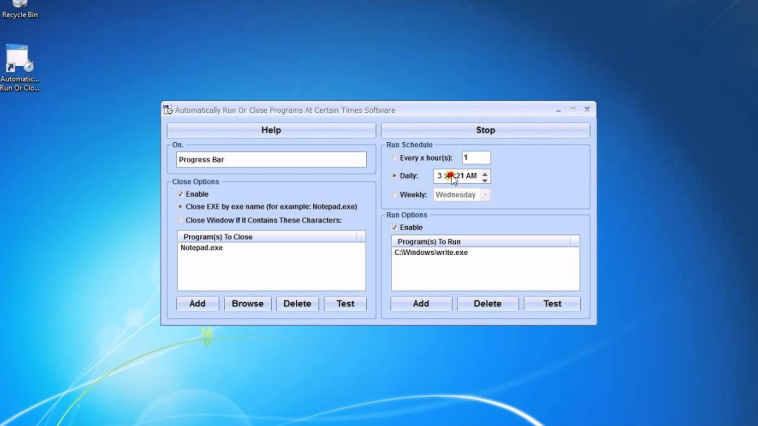Open the Weekly day dropdown showing Wednesday
This screenshot has width=758, height=426.
point(485,195)
